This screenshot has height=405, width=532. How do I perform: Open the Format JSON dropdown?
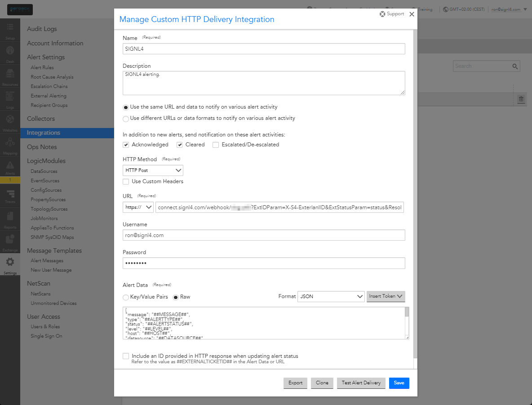coord(331,296)
